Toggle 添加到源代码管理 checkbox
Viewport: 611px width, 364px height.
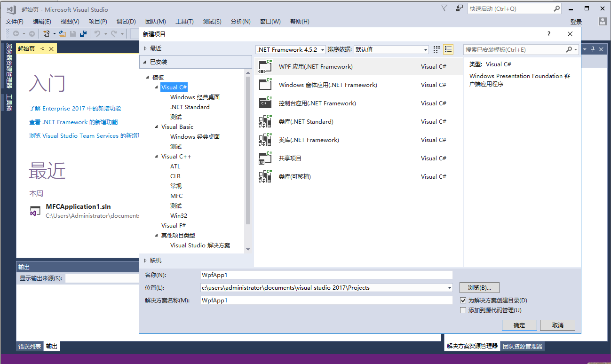click(x=463, y=310)
